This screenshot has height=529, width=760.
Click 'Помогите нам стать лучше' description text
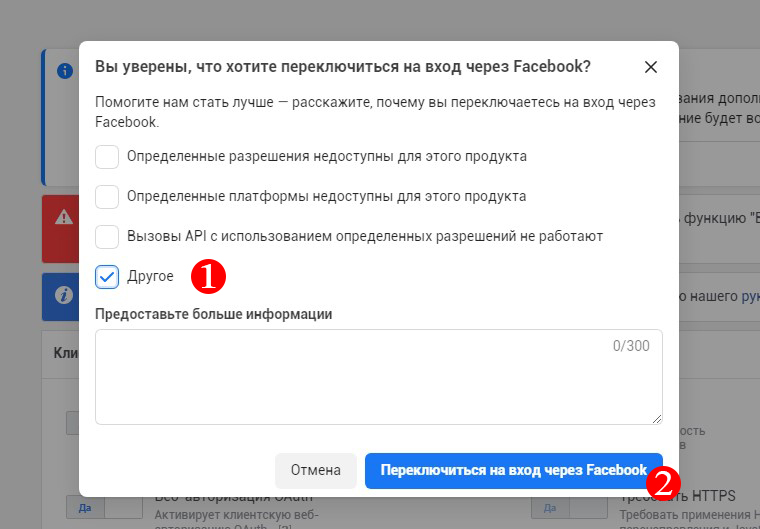click(x=375, y=112)
